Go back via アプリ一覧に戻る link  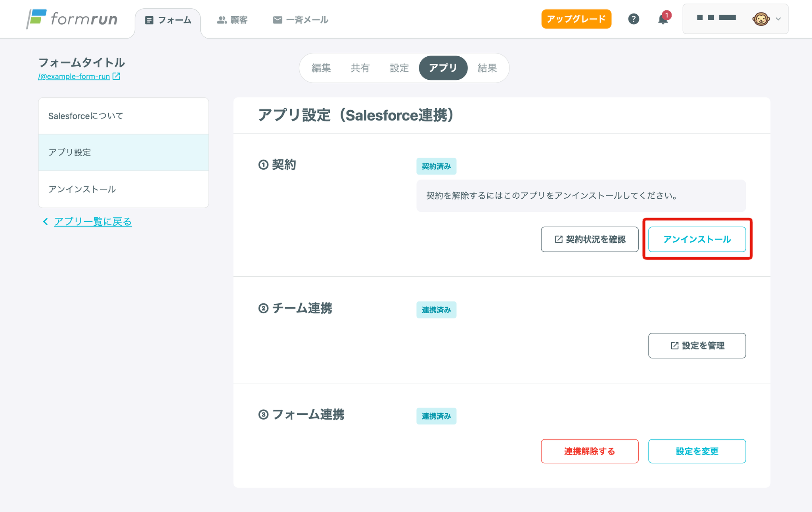[x=93, y=222]
